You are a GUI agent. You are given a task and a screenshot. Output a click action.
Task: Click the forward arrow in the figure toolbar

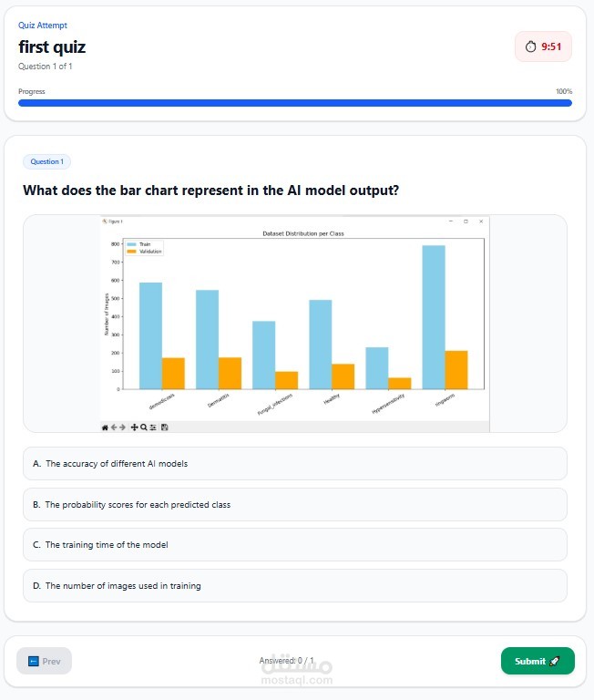coord(123,427)
